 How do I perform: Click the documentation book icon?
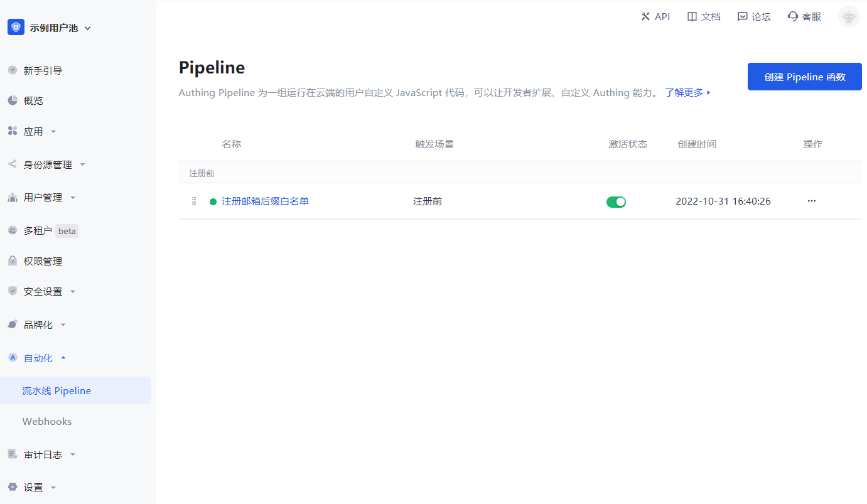click(692, 17)
